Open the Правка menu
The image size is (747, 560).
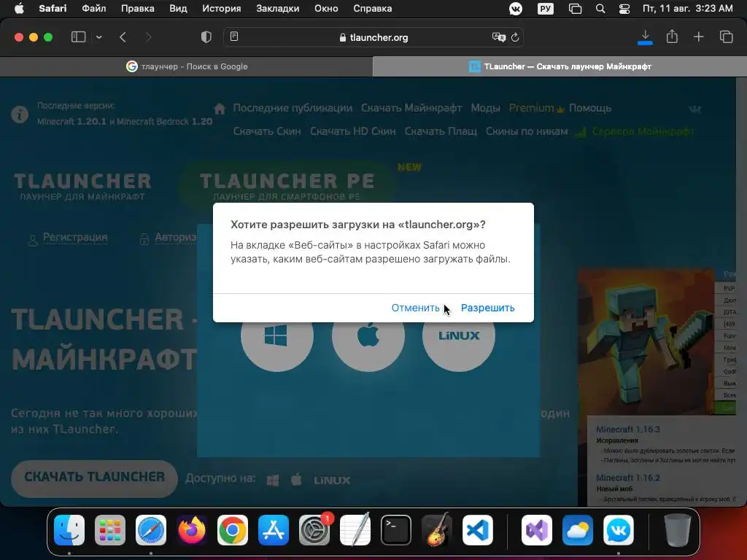137,9
